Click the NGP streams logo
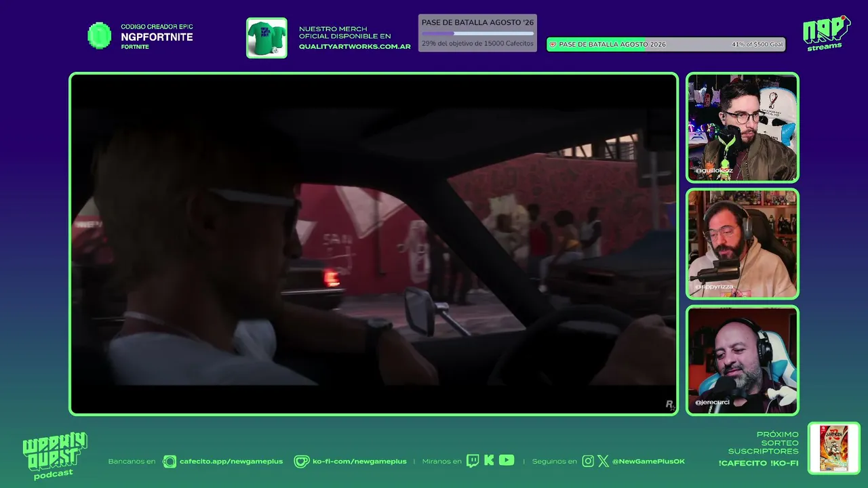Screen dimensions: 868x488 click(826, 33)
